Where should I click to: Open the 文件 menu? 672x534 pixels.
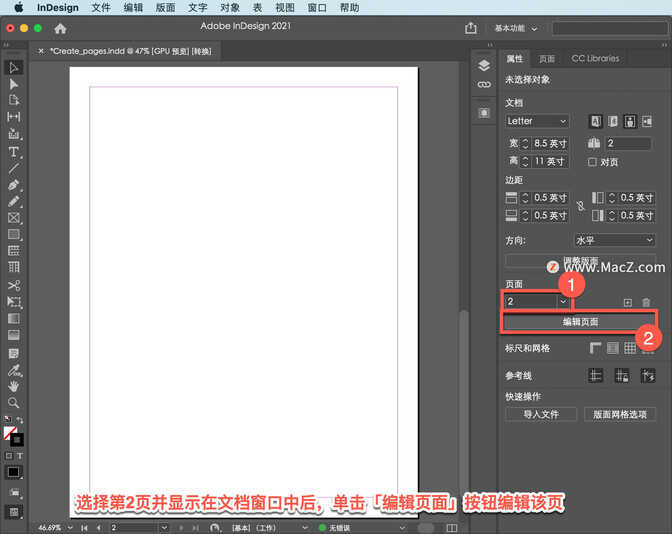[101, 8]
